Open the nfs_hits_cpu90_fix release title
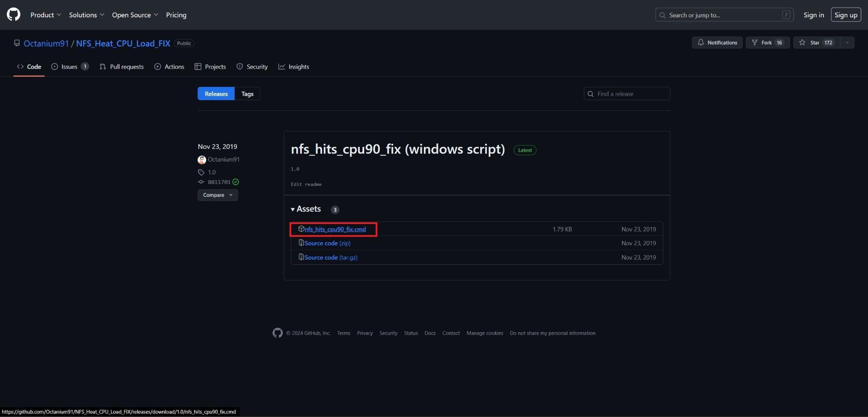Screen dimensions: 868x417 click(x=398, y=149)
